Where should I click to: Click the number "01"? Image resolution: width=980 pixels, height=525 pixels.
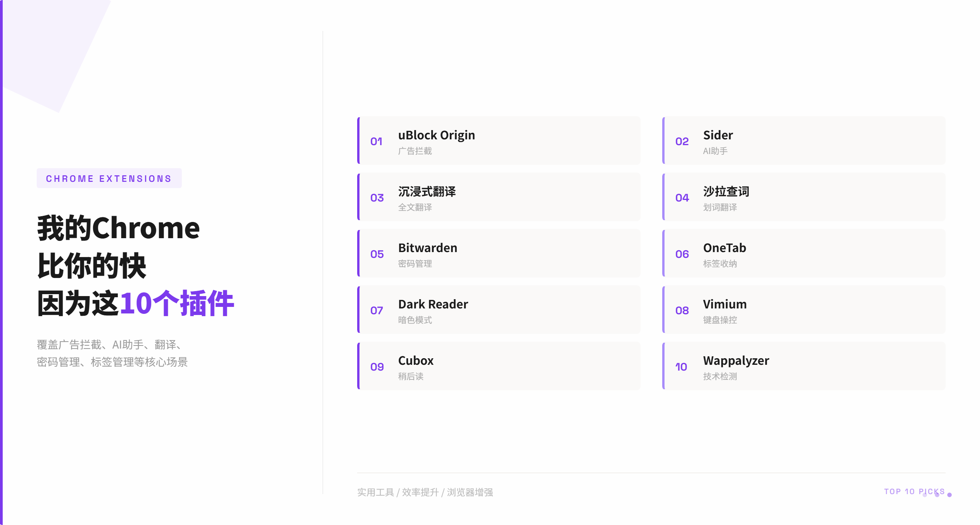pyautogui.click(x=376, y=141)
